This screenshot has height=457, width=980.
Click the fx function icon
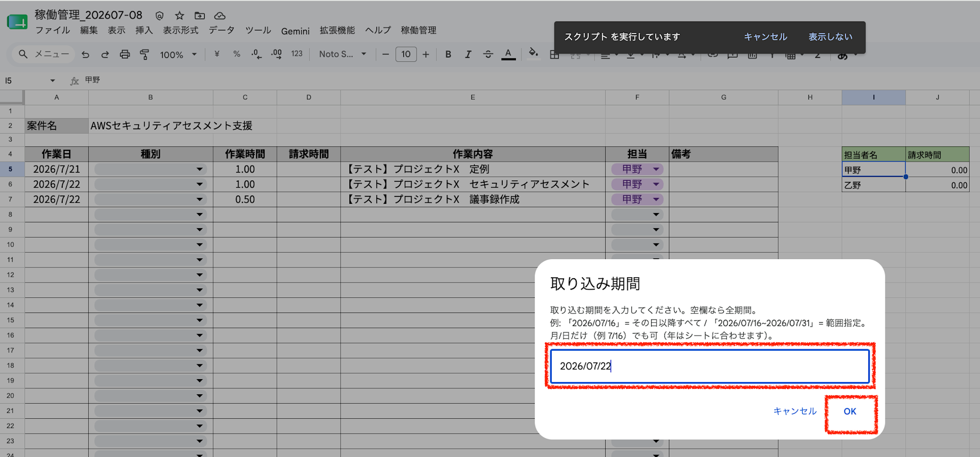coord(74,80)
